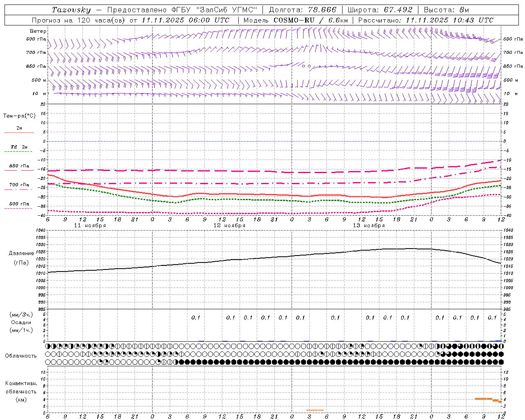Select the provider text ФГБУ "ЗапСиб УГМС"
The width and height of the screenshot is (525, 420).
(213, 10)
